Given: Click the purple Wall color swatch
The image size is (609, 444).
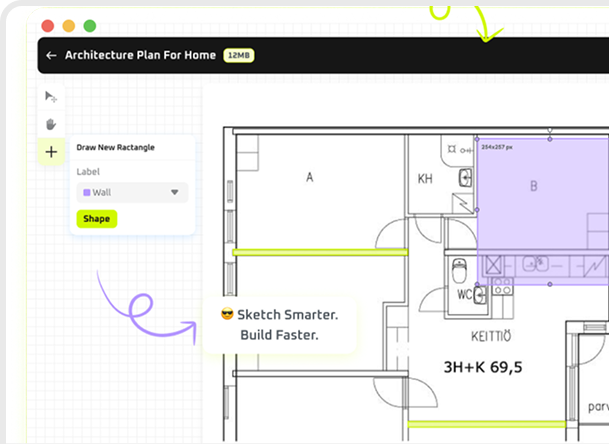Looking at the screenshot, I should tap(87, 192).
